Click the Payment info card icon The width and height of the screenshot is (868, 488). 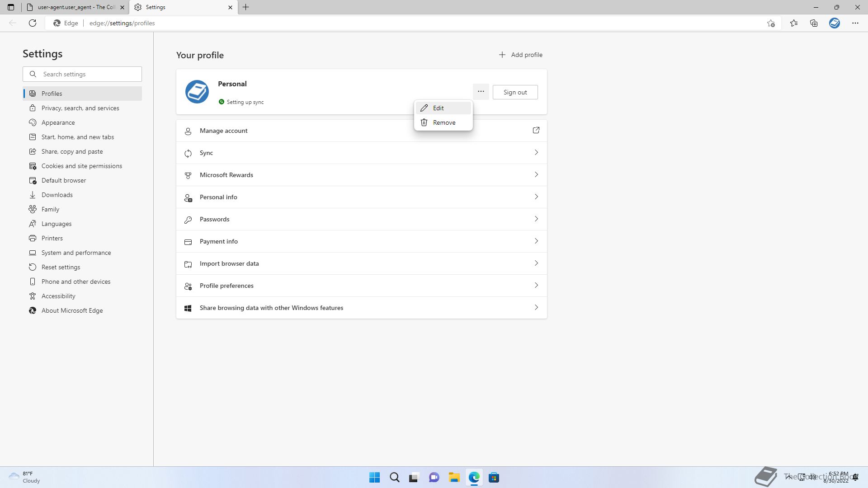(188, 242)
